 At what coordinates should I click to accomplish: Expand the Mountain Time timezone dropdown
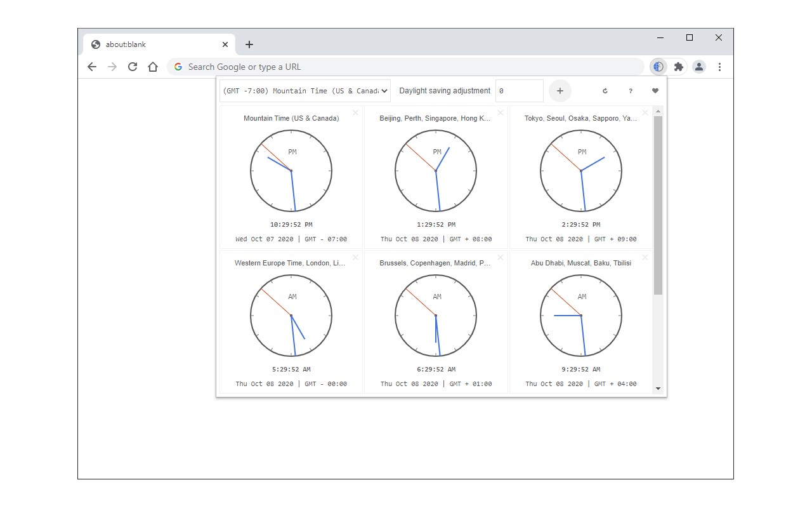tap(305, 91)
